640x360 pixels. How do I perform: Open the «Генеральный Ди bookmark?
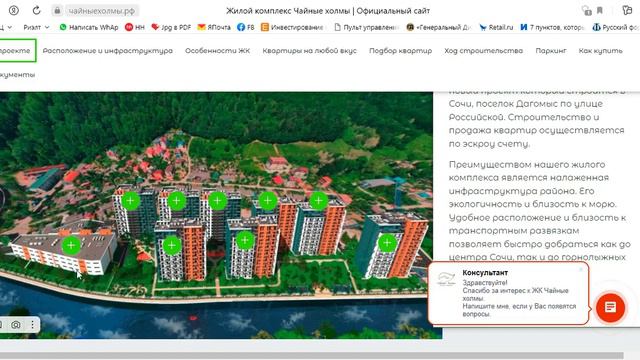[439, 27]
